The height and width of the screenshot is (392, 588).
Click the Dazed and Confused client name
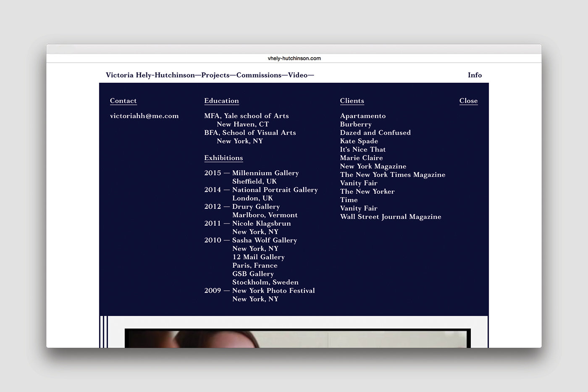point(375,133)
